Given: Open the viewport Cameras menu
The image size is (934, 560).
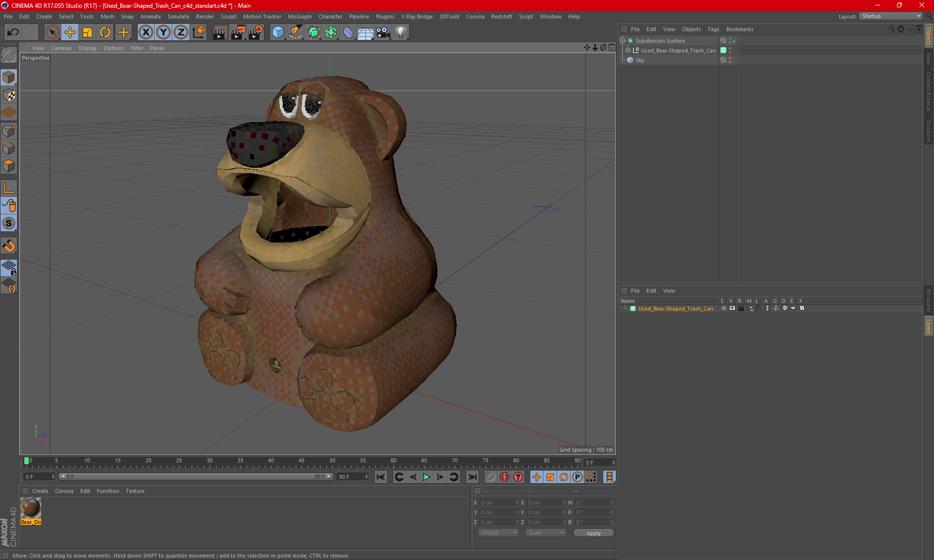Looking at the screenshot, I should coord(61,48).
